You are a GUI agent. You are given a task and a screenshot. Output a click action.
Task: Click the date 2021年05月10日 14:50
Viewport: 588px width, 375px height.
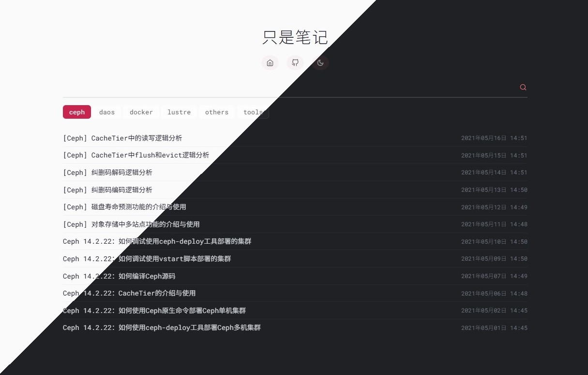(494, 242)
